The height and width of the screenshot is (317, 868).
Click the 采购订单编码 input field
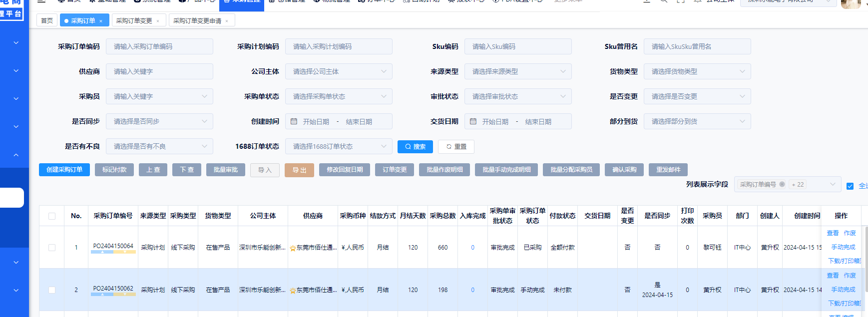coord(159,46)
